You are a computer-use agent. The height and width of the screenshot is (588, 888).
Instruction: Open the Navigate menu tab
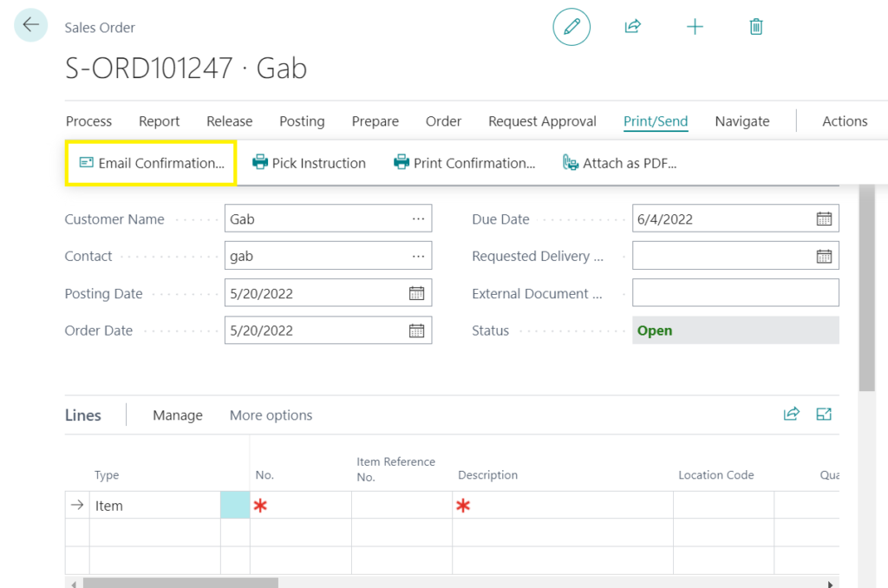click(x=741, y=121)
